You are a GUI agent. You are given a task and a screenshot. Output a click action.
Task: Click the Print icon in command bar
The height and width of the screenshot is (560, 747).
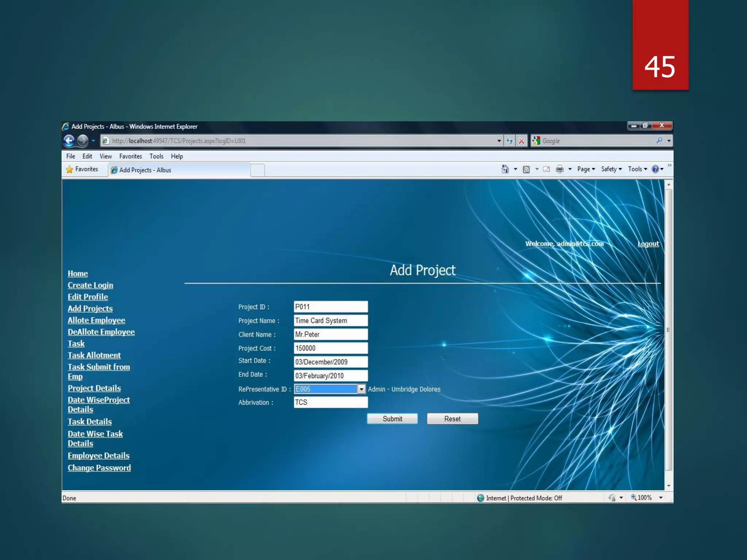tap(560, 169)
